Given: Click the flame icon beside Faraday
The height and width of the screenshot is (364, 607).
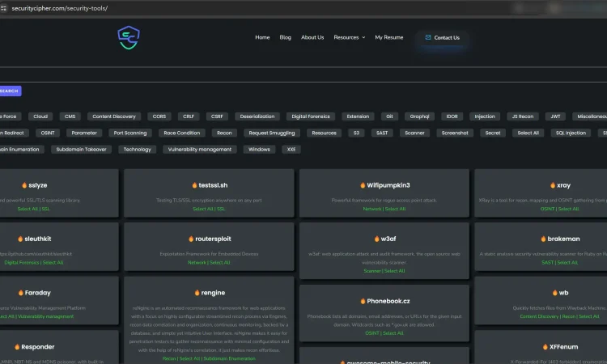Looking at the screenshot, I should (x=21, y=293).
